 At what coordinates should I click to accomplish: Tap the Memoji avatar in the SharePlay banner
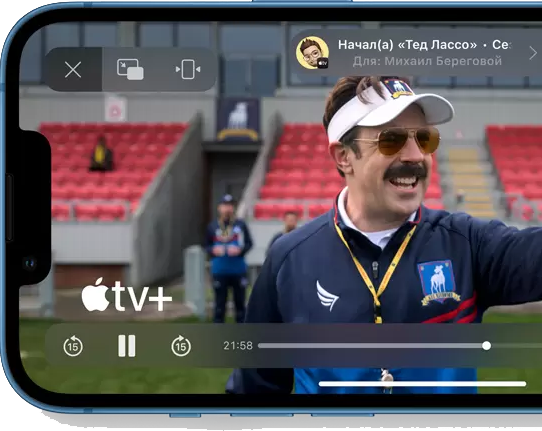click(312, 53)
